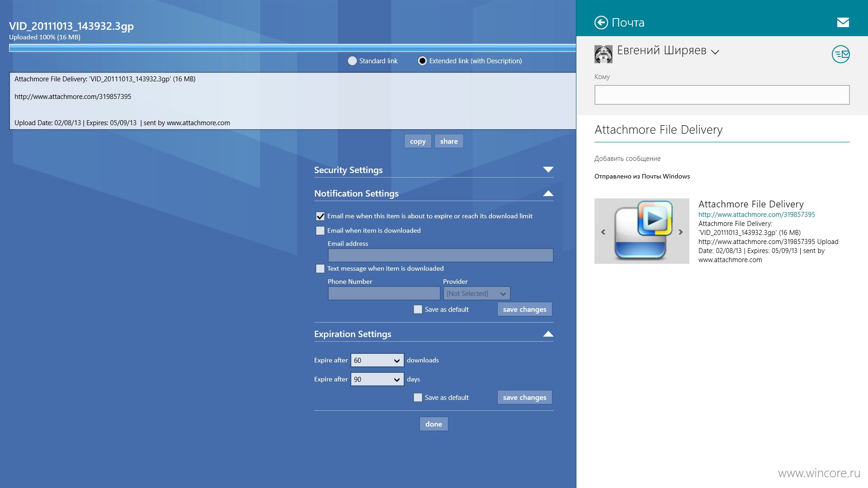Check Save as default under Expiration Settings

[418, 398]
